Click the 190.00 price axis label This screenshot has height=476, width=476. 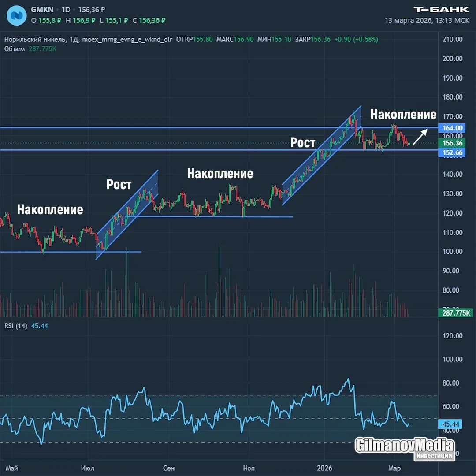pos(452,78)
